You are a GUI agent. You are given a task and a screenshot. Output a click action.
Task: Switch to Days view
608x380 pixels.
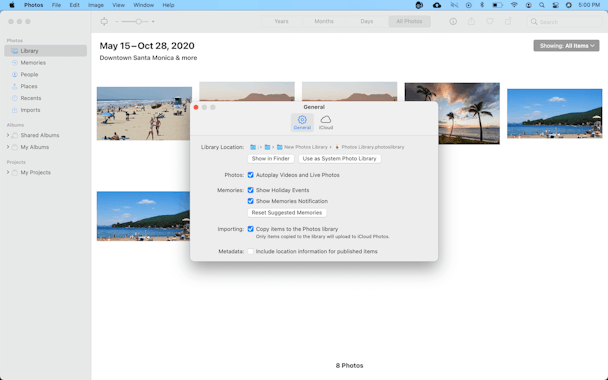[x=366, y=22]
